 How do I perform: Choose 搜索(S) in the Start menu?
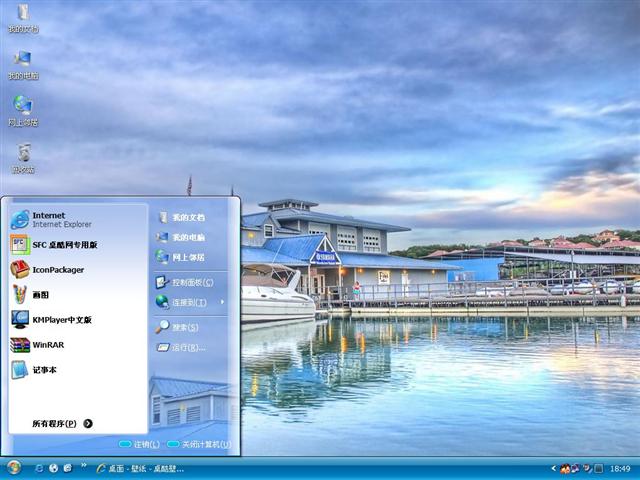185,327
